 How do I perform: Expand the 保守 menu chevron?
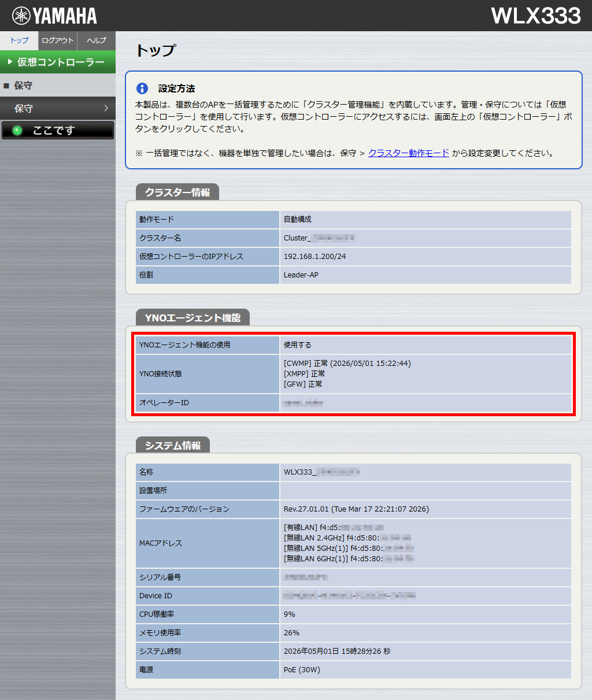(x=106, y=108)
